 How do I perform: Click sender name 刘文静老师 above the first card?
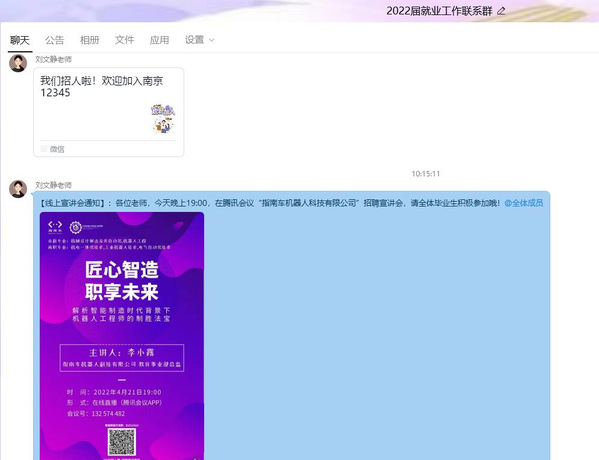[53, 59]
